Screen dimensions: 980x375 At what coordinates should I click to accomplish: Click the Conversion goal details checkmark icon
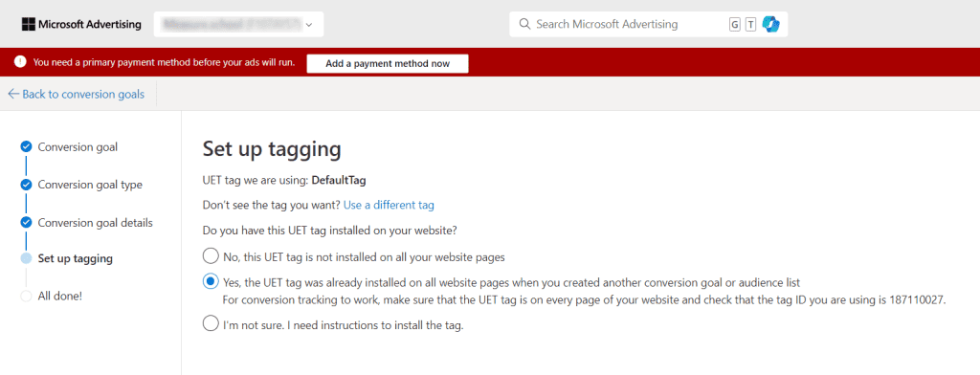(x=26, y=222)
